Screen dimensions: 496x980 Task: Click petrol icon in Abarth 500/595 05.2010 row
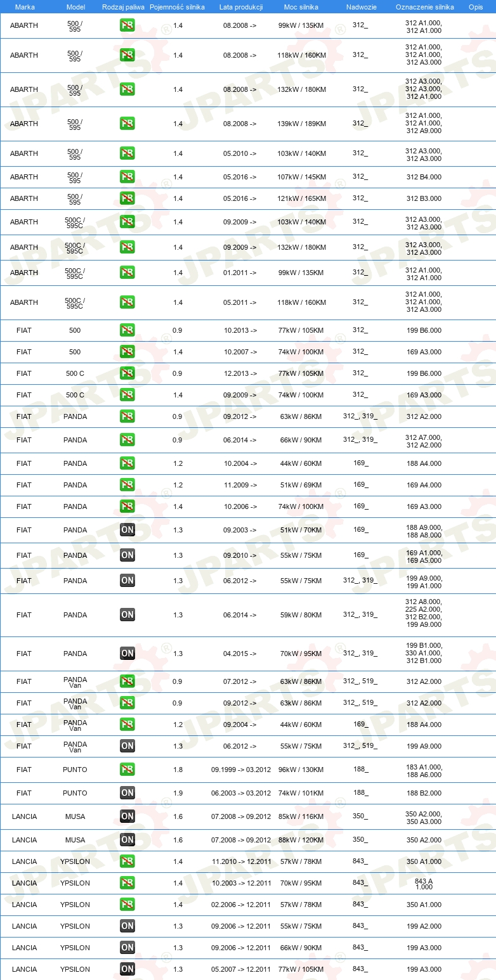click(x=127, y=153)
